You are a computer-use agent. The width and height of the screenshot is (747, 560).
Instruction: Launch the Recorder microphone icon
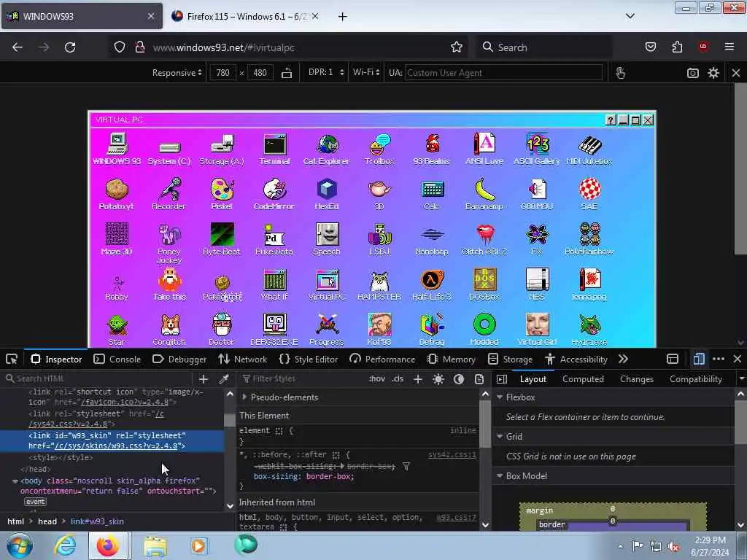169,194
